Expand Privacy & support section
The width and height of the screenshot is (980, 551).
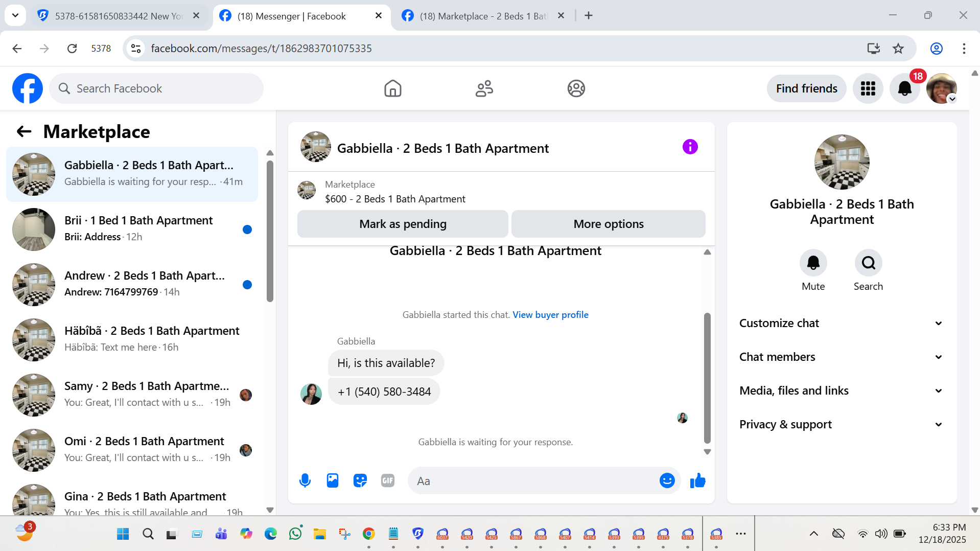coord(842,424)
